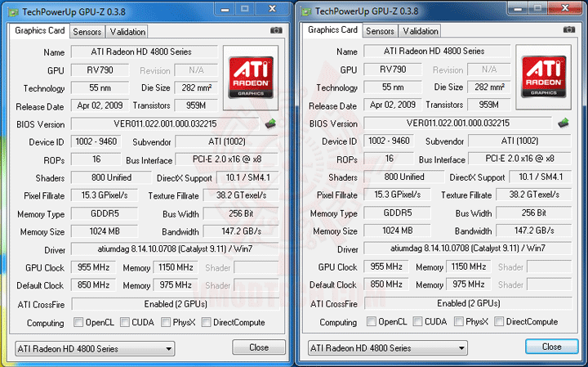Click the screenshot camera icon in right GPU-Z window
The height and width of the screenshot is (367, 588).
(x=569, y=29)
